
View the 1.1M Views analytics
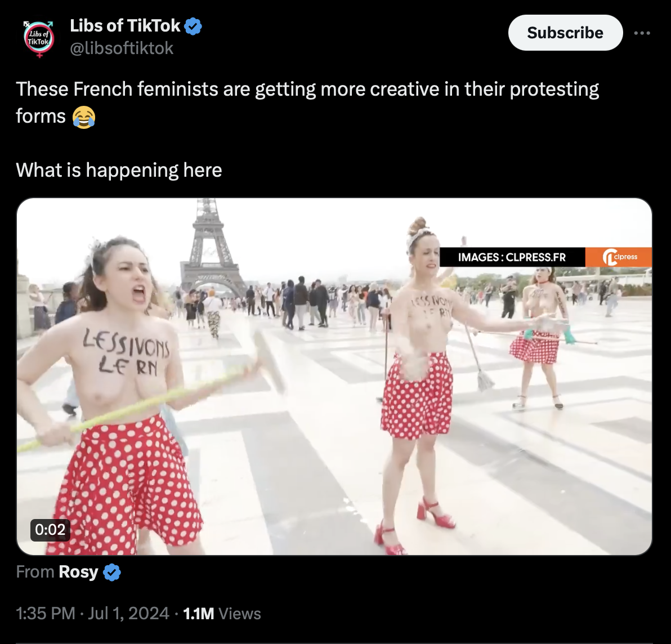(222, 613)
